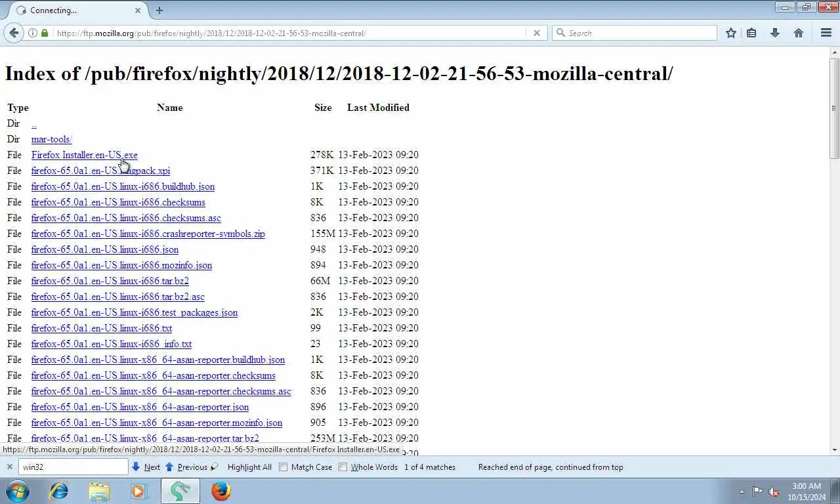This screenshot has width=840, height=504.
Task: Open linux-i686.tar.bz2.asc link
Action: 117,297
